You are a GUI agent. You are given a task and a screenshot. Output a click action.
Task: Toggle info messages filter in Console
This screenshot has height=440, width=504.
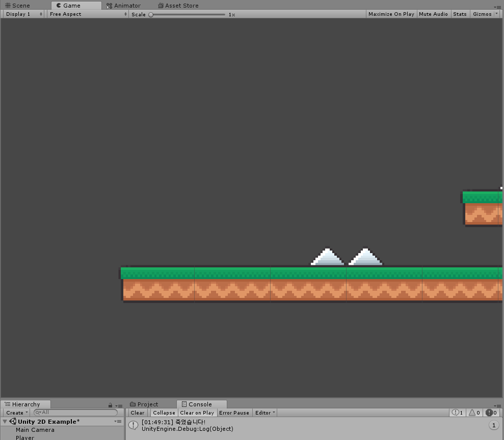(x=458, y=413)
